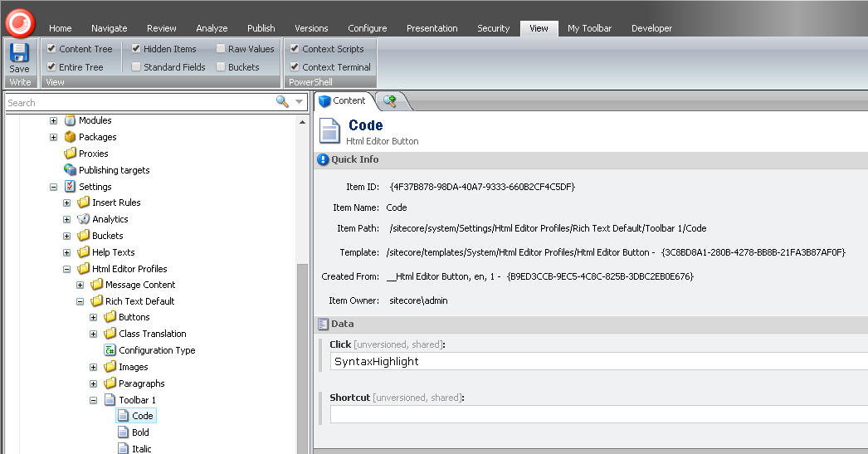The width and height of the screenshot is (868, 454).
Task: Click the Save disk icon
Action: pos(19,54)
